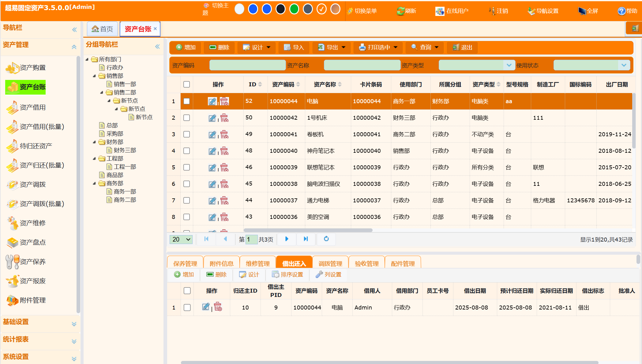Tick checkbox for asset 10000040

(x=186, y=151)
